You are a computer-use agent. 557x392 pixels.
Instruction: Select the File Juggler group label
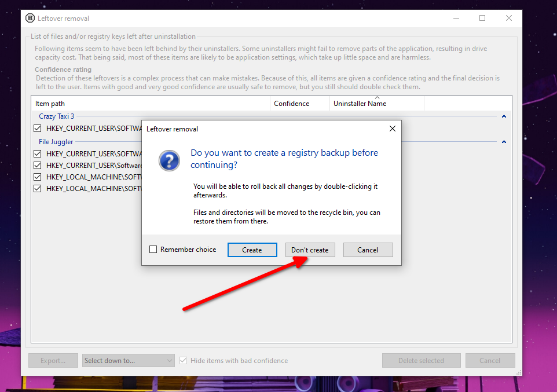[56, 142]
